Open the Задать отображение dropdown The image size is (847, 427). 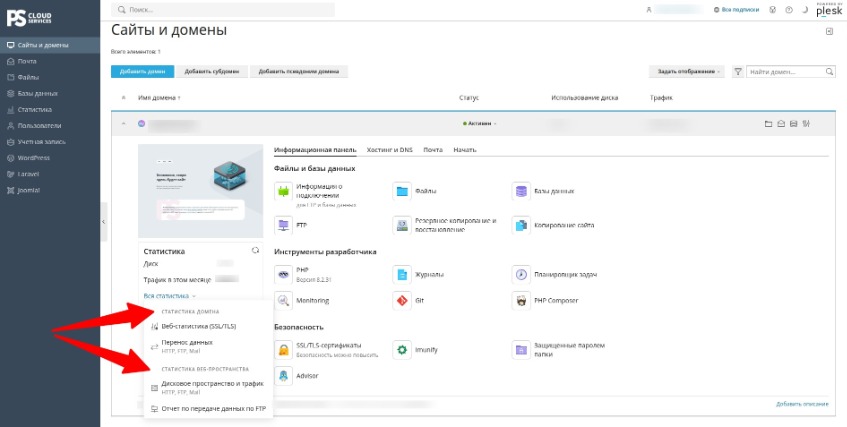tap(688, 71)
